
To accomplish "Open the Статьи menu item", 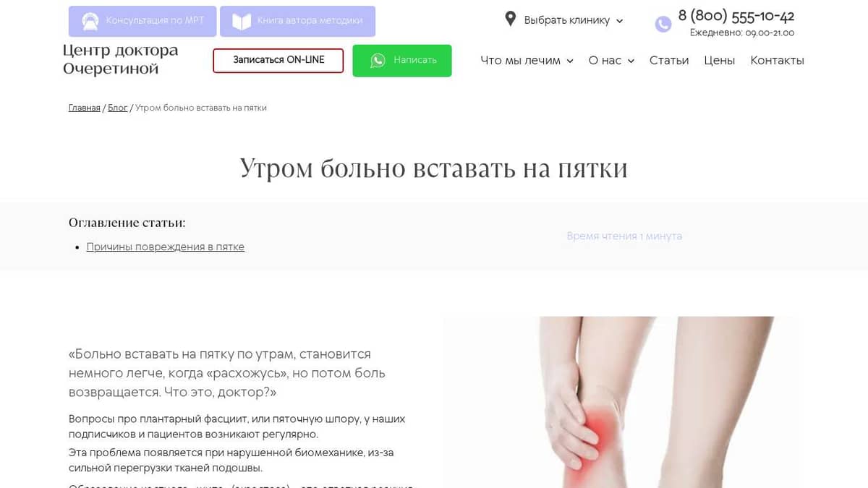I will (669, 61).
